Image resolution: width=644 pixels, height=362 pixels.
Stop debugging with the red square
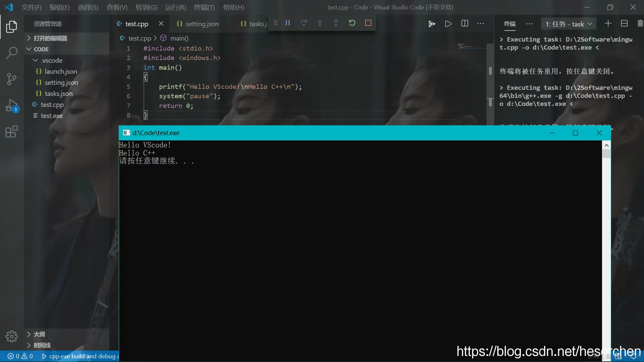pos(368,23)
